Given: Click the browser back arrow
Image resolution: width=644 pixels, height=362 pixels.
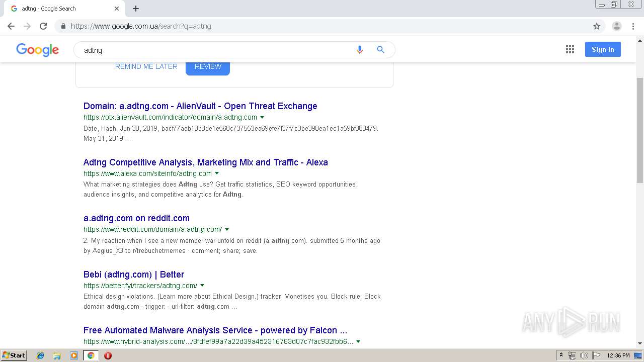Looking at the screenshot, I should coord(11,26).
